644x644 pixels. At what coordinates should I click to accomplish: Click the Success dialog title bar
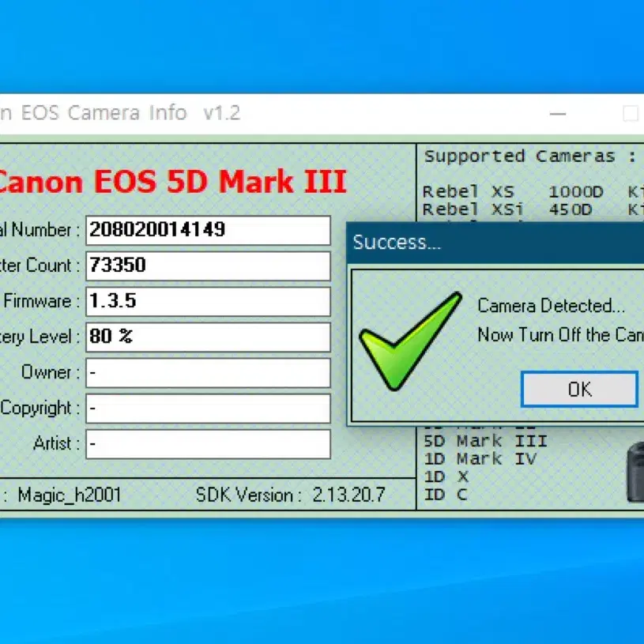click(495, 243)
